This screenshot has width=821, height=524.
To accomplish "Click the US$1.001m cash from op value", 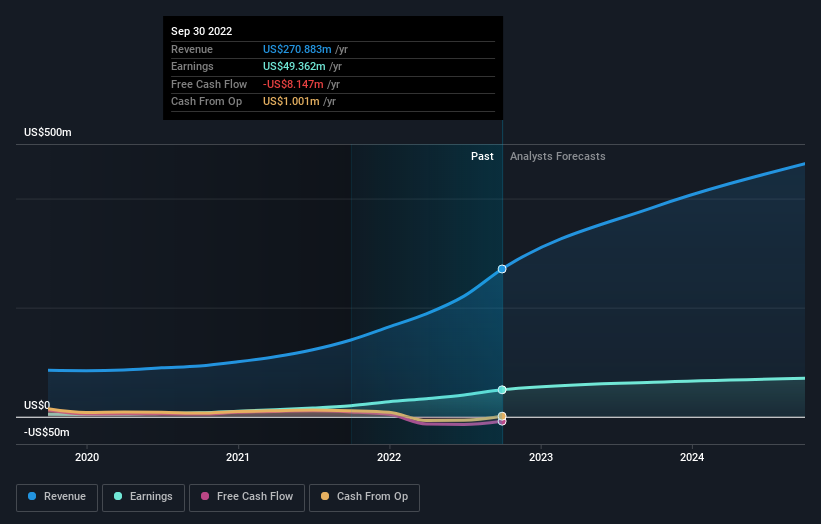I will click(291, 102).
